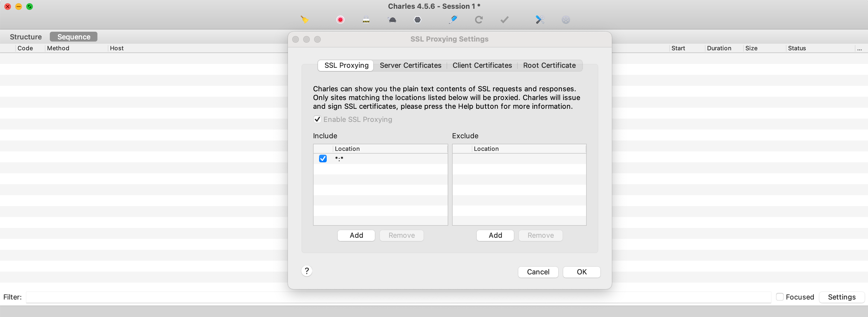Screen dimensions: 868x317
Task: Toggle the Enable SSL Proxying checkbox
Action: (317, 119)
